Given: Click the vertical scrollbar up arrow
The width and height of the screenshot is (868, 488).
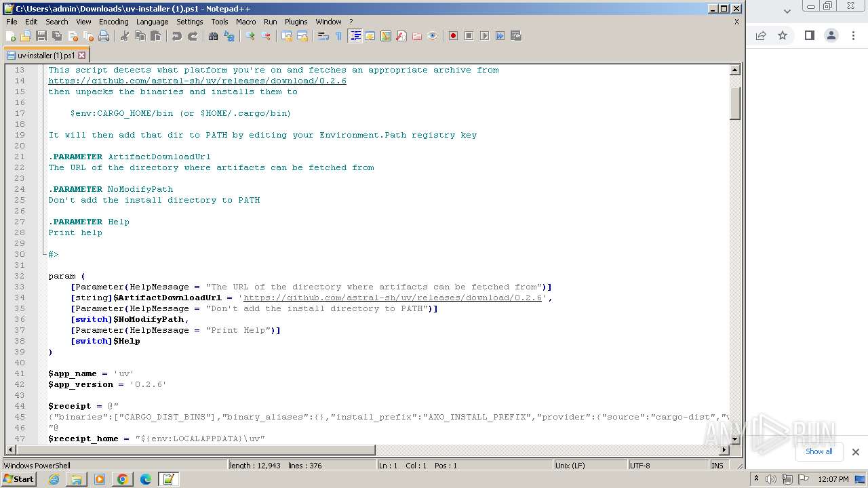Looking at the screenshot, I should (734, 70).
